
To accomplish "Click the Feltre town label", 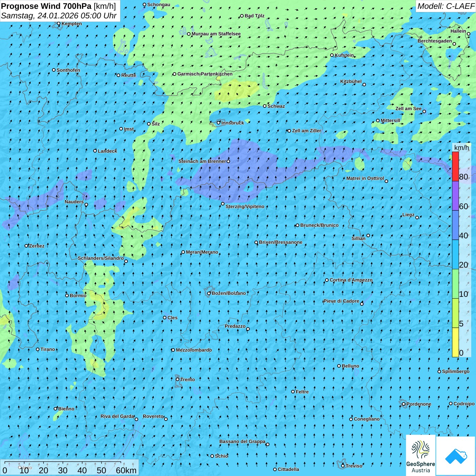I will 302,392.
